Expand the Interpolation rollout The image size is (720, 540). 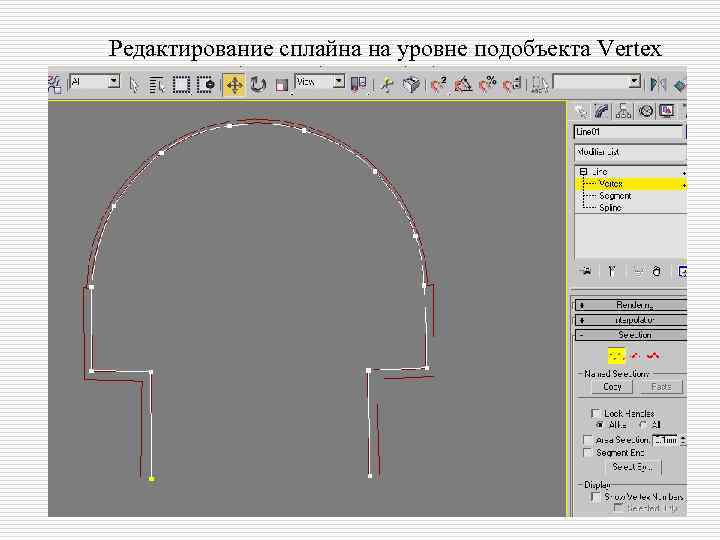(630, 320)
